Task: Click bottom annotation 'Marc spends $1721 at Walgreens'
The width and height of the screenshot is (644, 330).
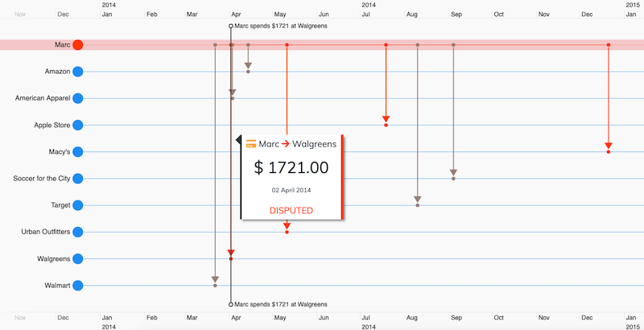Action: coord(281,304)
